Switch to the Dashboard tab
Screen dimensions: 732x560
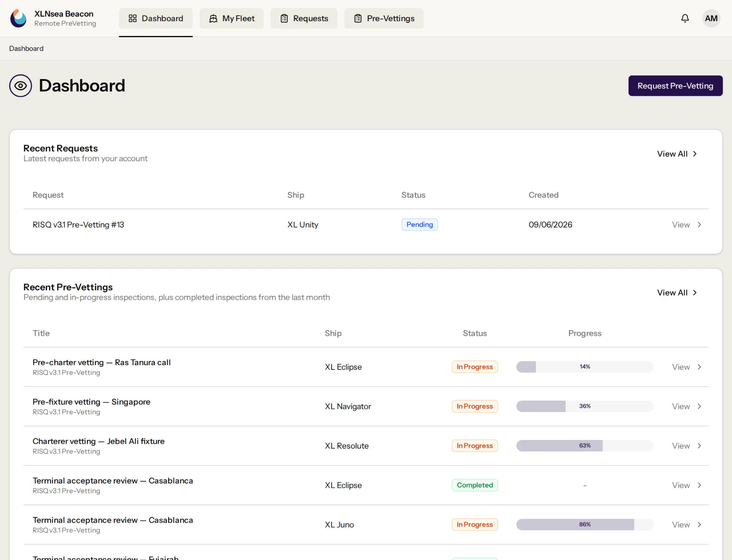coord(156,18)
